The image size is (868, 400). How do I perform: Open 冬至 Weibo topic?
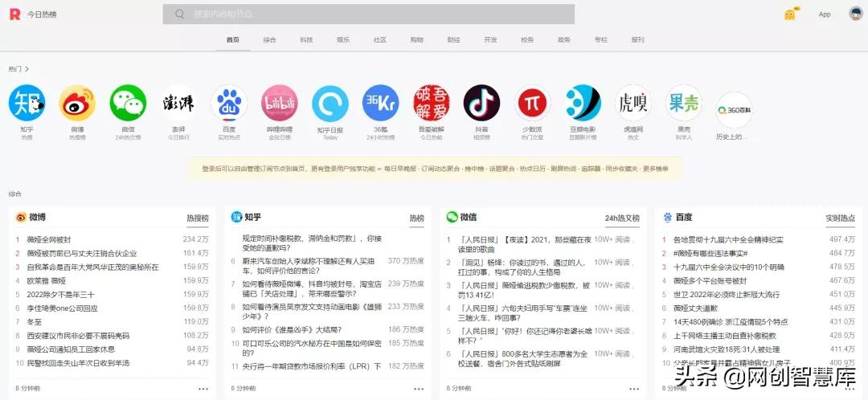[x=35, y=321]
